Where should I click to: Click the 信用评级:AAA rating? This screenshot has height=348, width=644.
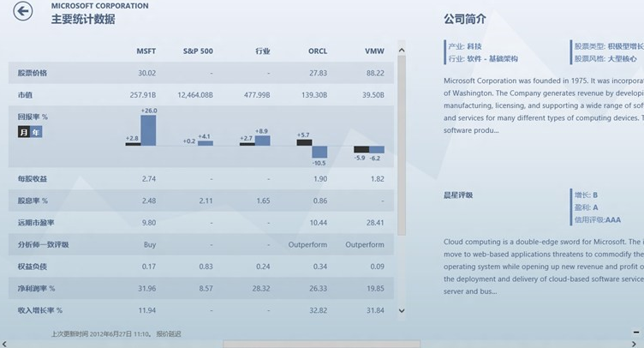click(598, 219)
